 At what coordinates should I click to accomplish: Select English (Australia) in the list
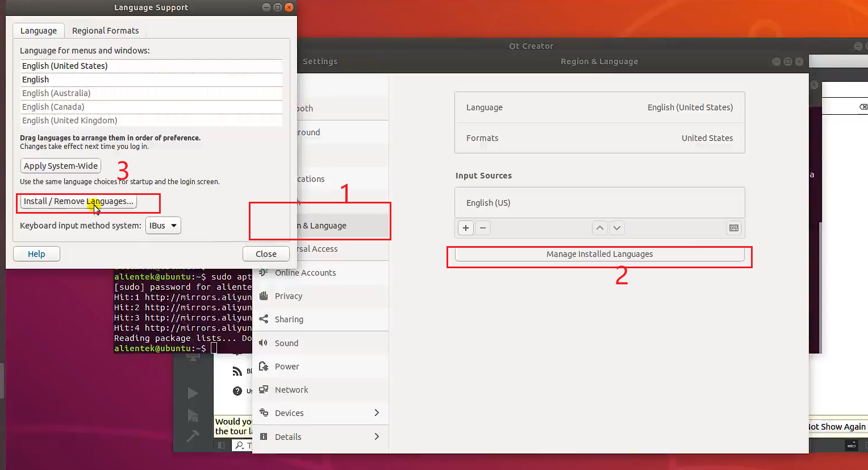[152, 93]
